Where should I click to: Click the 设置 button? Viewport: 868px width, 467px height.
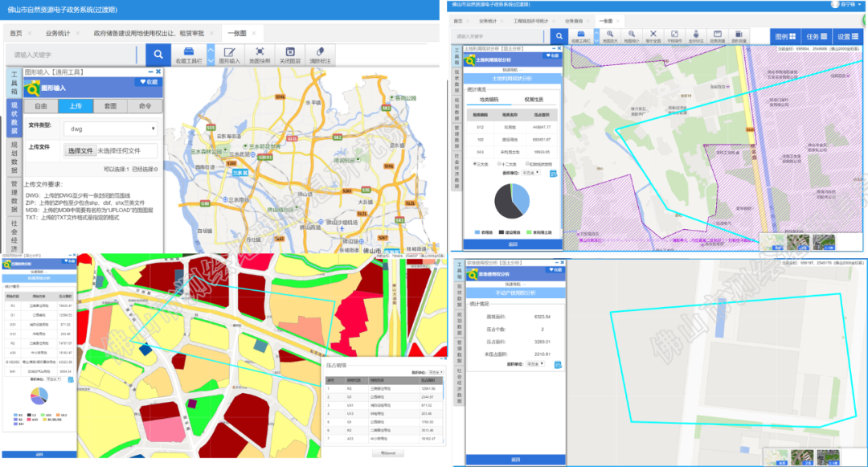847,36
